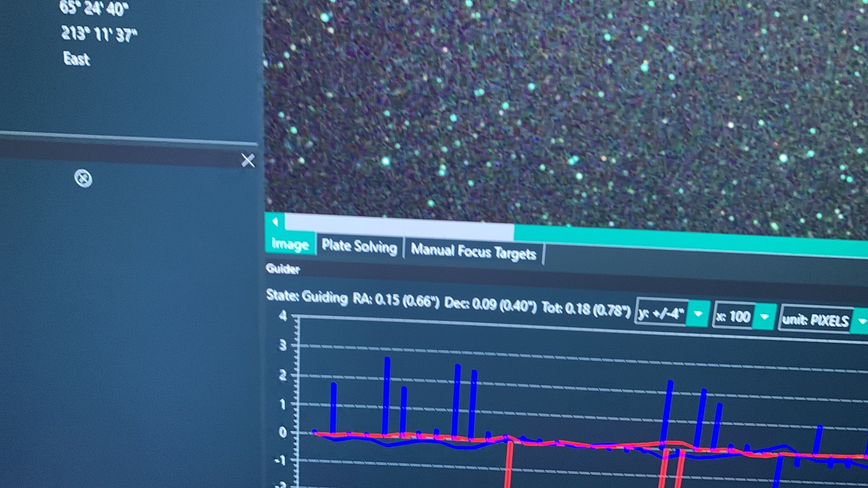Image resolution: width=868 pixels, height=488 pixels.
Task: Click the left arrow collapse button above the tabs
Action: (275, 221)
